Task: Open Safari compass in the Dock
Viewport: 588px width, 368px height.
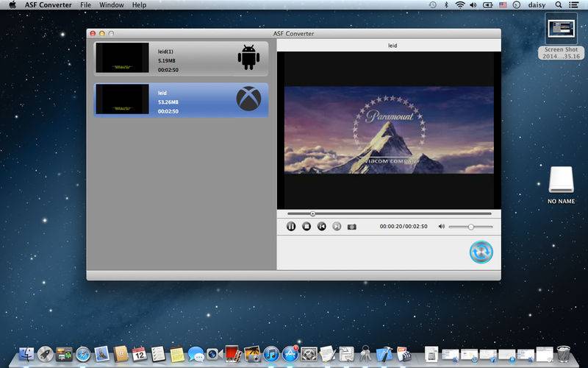Action: 83,354
